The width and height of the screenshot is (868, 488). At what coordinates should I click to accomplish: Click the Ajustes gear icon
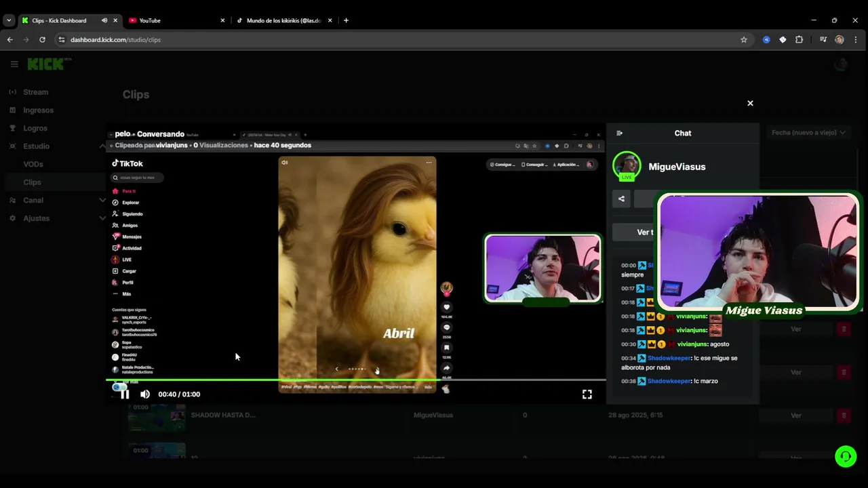(x=12, y=218)
